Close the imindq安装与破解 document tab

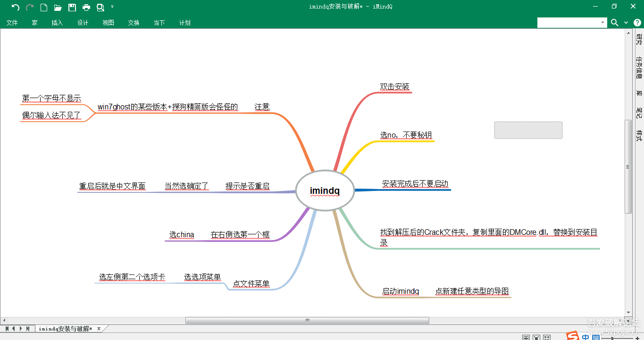coord(99,329)
